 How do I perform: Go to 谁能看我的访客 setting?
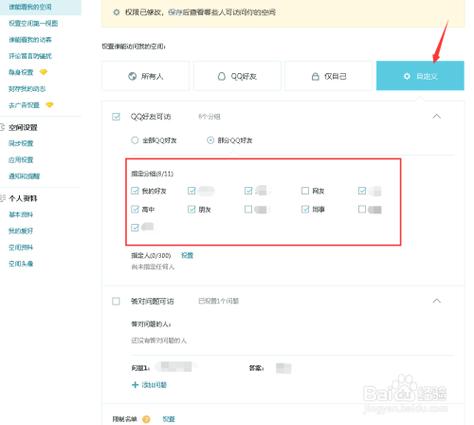30,39
